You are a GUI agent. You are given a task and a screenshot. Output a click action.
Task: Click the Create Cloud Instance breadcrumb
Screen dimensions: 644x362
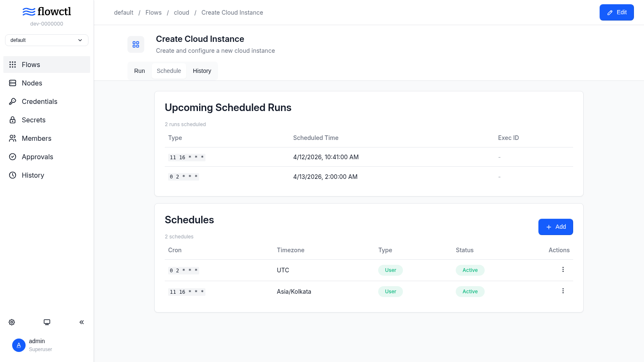click(232, 13)
